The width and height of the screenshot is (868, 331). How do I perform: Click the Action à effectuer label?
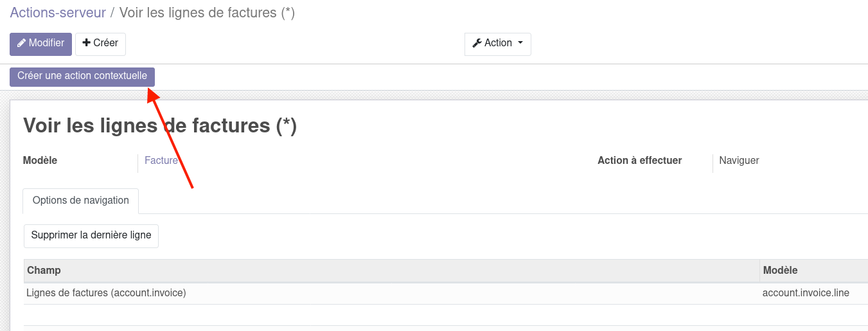(639, 161)
